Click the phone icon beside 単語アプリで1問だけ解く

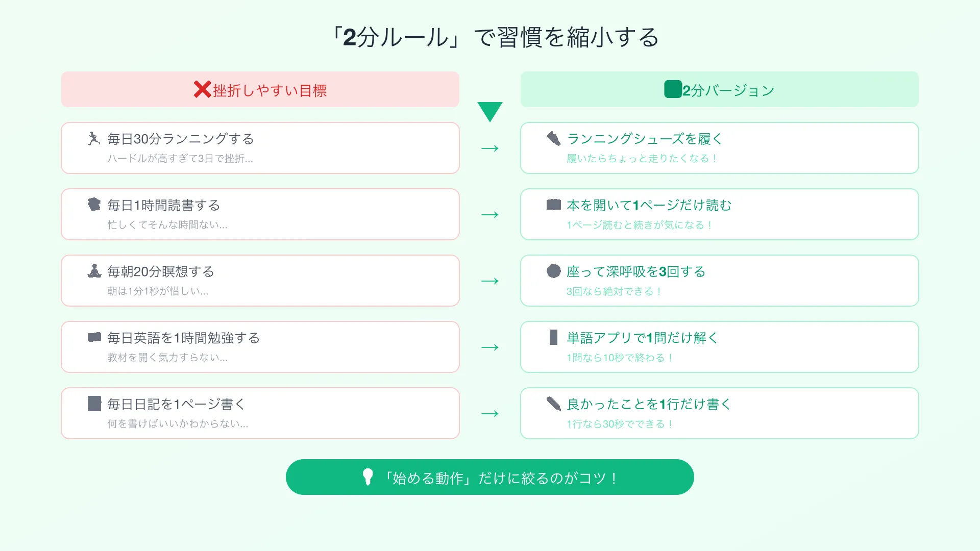point(553,337)
